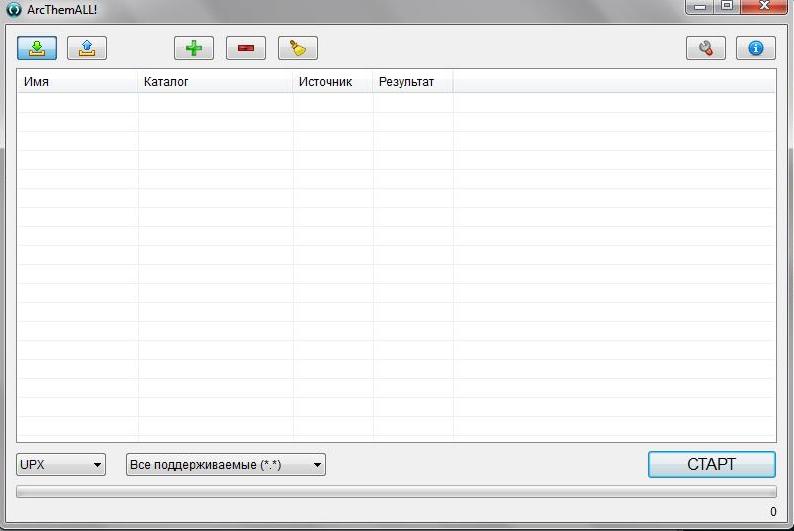The height and width of the screenshot is (531, 794).
Task: Click the СТАРТ button
Action: click(711, 464)
